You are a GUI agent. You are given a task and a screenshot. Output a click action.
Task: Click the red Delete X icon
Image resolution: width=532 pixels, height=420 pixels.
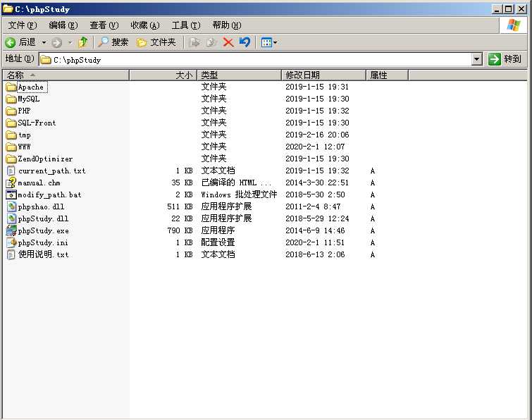(228, 42)
